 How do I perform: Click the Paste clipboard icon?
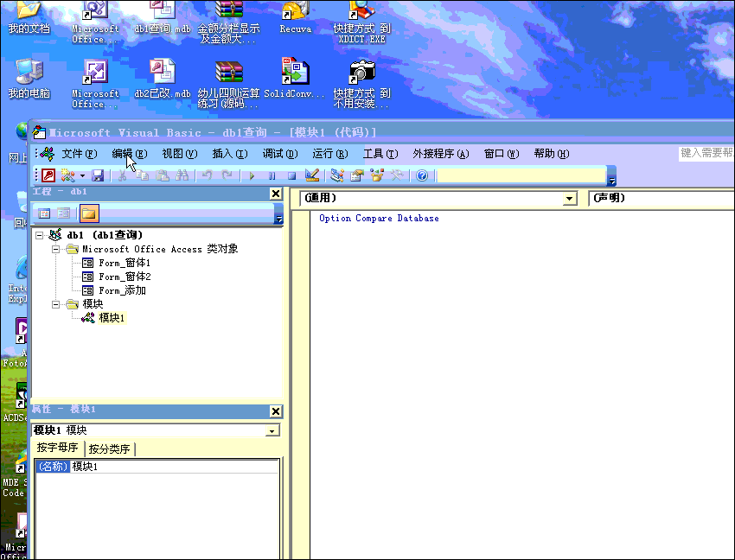(163, 175)
